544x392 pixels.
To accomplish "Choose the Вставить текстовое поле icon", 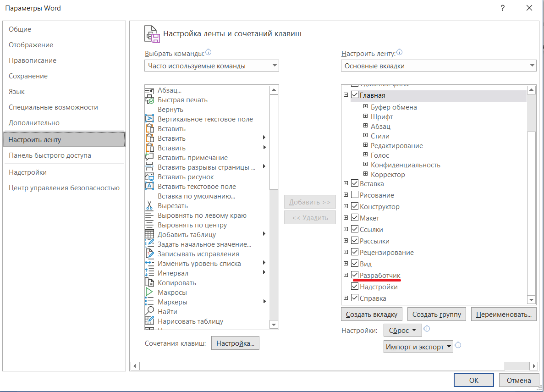I will [x=149, y=186].
